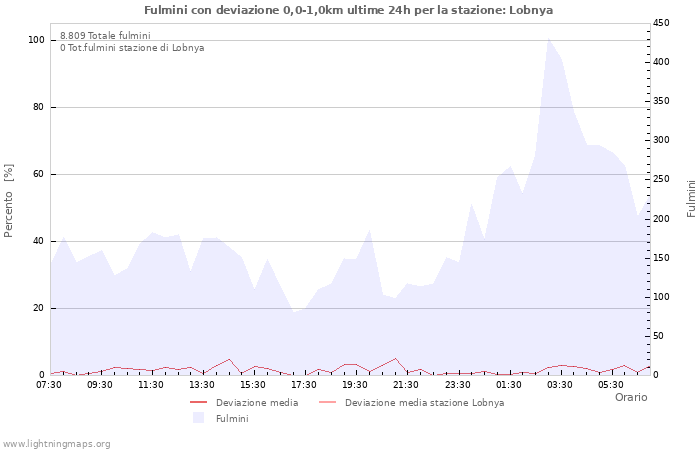
Task: Click '0 Tot.fulmini stazione di Lobnya' text
Action: tap(132, 48)
